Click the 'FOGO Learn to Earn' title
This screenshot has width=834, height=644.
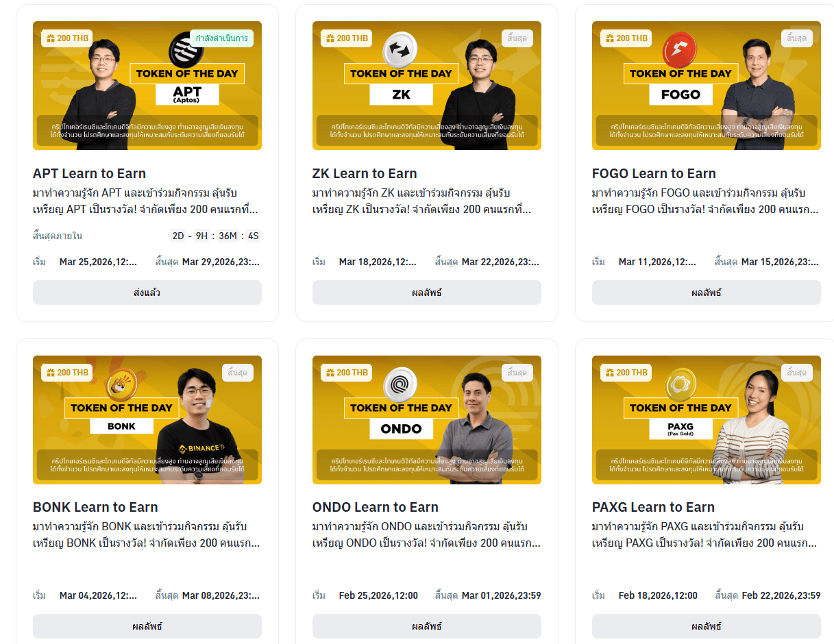point(654,173)
